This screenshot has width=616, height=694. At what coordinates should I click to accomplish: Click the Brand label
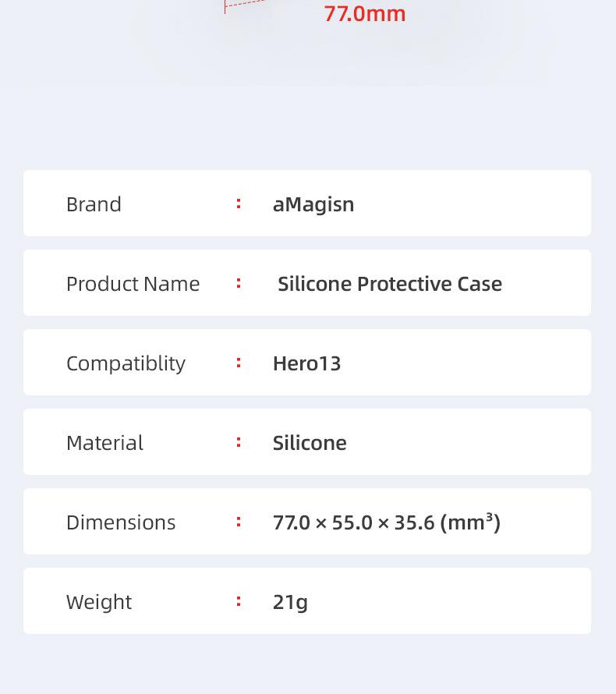pos(94,204)
